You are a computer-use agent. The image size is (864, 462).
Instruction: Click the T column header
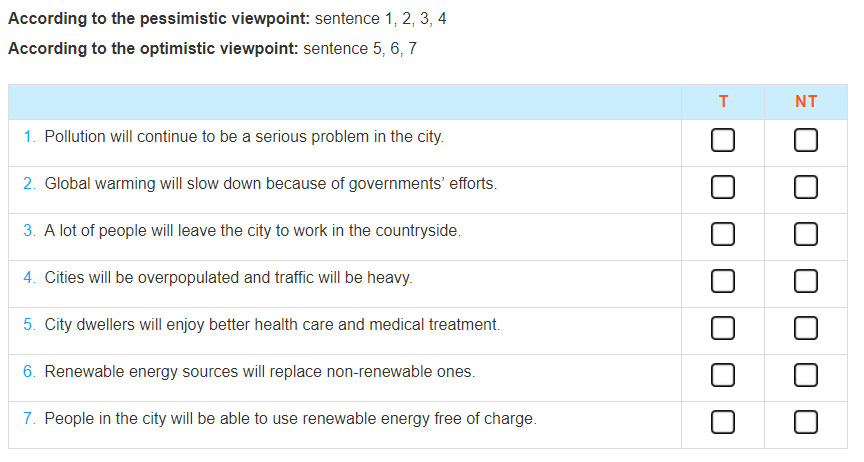[723, 101]
